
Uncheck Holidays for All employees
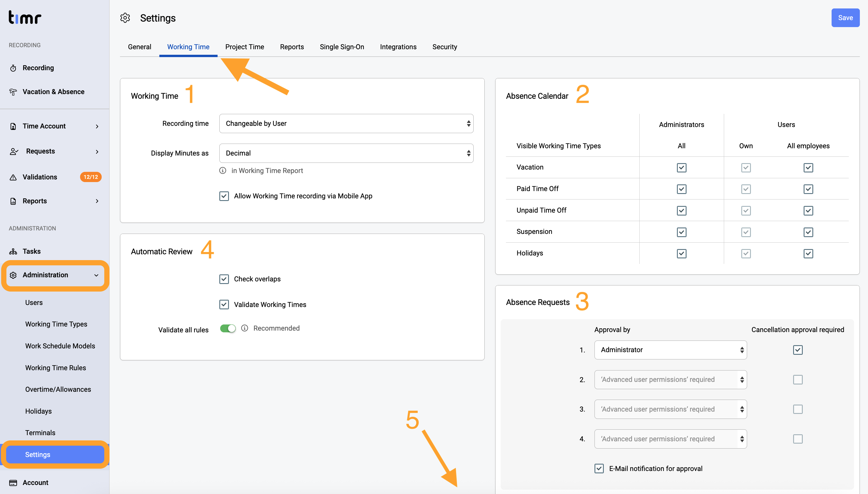tap(808, 253)
